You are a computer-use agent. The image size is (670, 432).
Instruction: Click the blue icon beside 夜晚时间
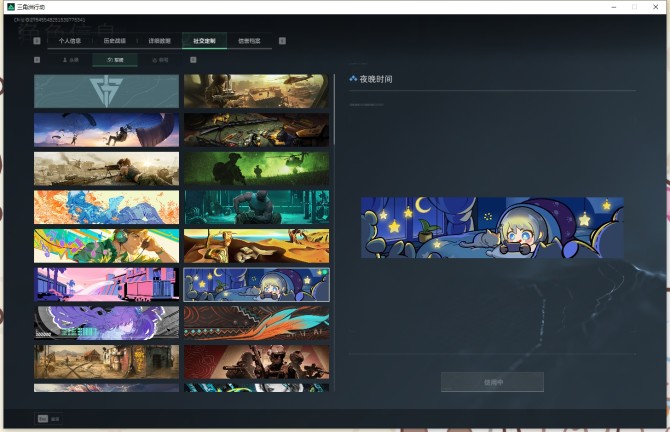(x=353, y=79)
